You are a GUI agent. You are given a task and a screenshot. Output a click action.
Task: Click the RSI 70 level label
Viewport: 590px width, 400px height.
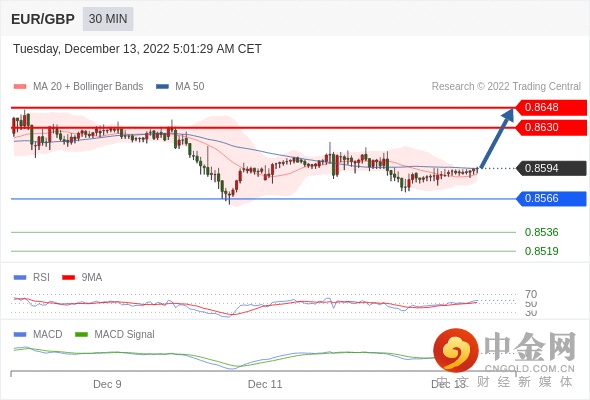pos(531,294)
